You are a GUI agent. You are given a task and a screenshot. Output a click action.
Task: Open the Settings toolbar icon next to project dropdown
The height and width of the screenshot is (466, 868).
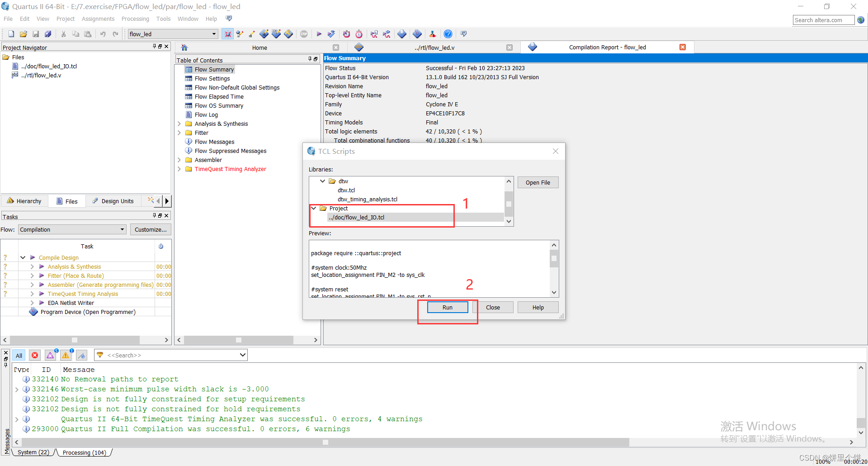tap(228, 34)
